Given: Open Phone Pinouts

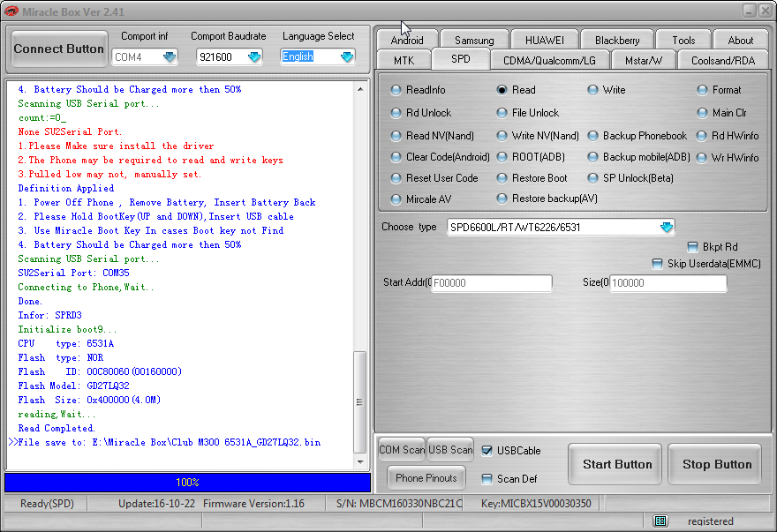Looking at the screenshot, I should click(x=426, y=478).
